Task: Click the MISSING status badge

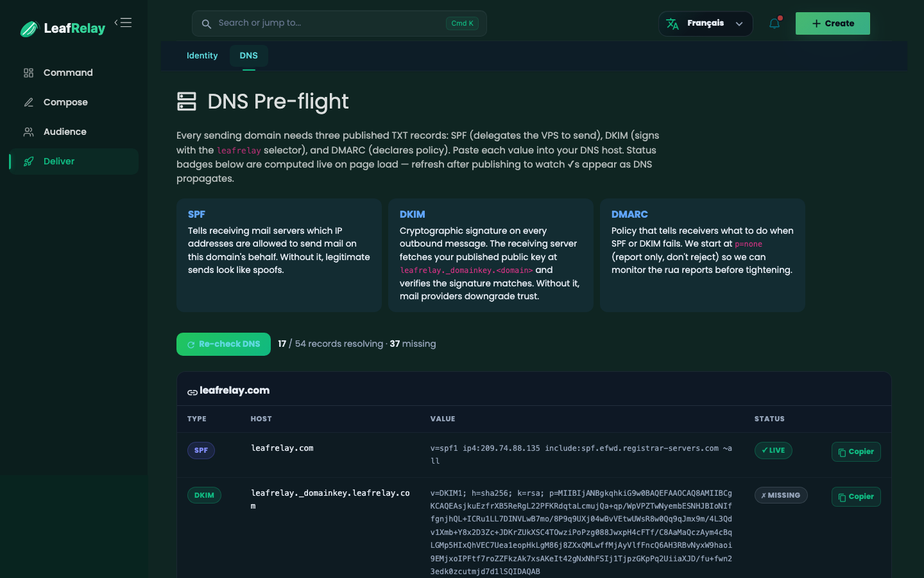Action: click(781, 495)
